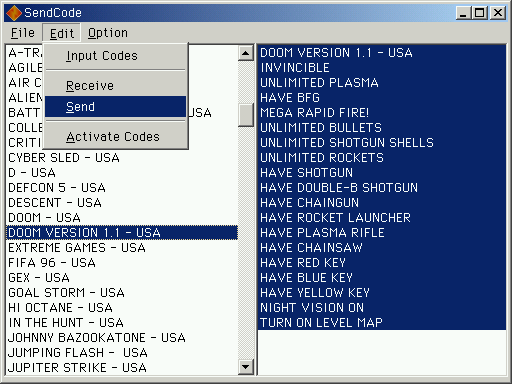Choose Activate Codes from Edit menu
Viewport: 512px width, 384px height.
point(115,137)
